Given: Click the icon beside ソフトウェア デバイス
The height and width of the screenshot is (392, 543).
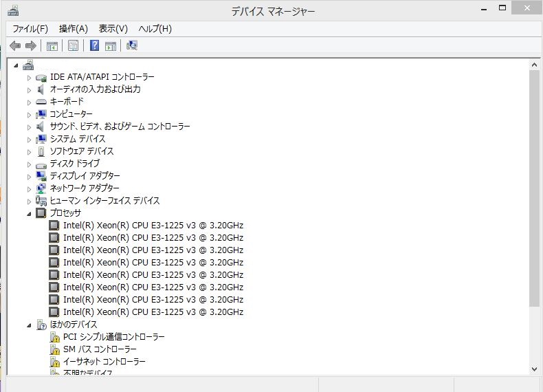Looking at the screenshot, I should tap(41, 151).
